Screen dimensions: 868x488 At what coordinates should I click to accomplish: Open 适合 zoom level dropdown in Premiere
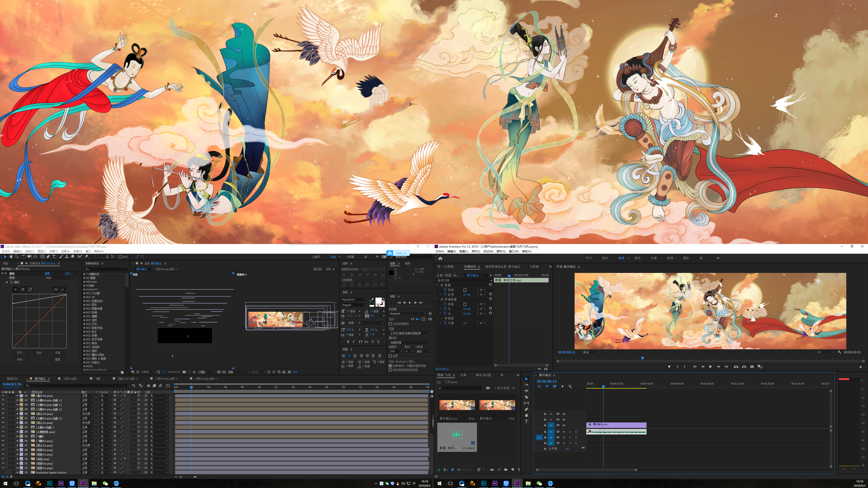[x=591, y=352]
